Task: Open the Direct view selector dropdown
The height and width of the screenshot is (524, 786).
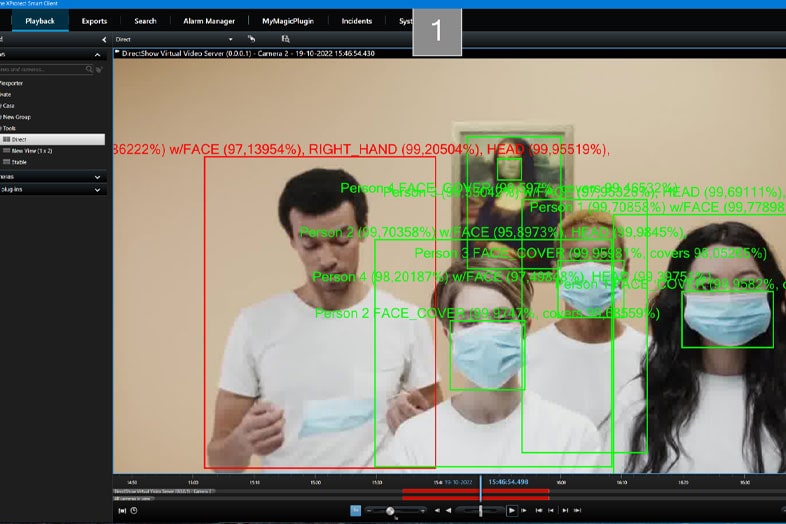Action: point(231,39)
